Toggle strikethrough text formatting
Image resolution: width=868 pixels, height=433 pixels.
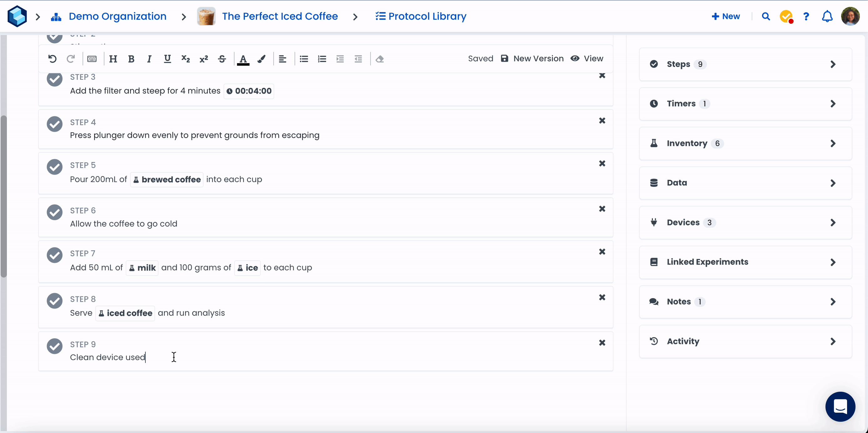click(x=222, y=59)
